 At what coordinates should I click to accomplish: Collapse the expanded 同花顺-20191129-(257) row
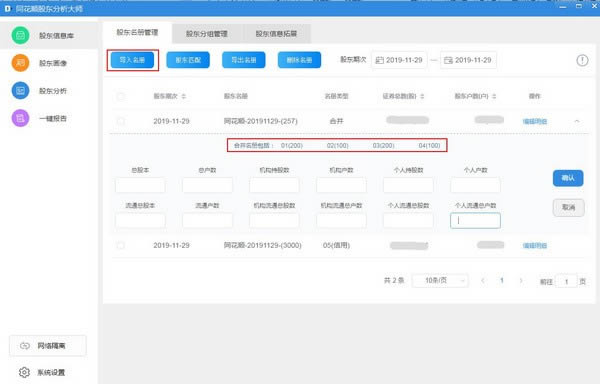577,121
